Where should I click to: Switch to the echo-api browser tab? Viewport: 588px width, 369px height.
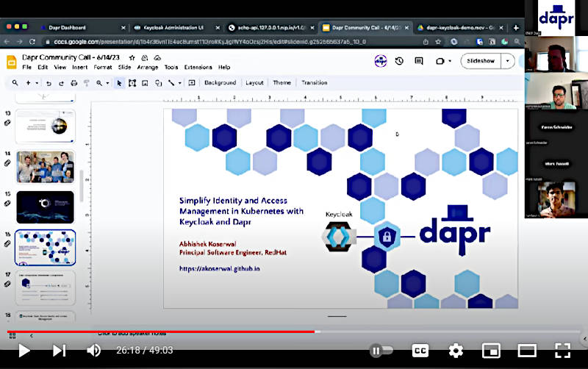[271, 27]
